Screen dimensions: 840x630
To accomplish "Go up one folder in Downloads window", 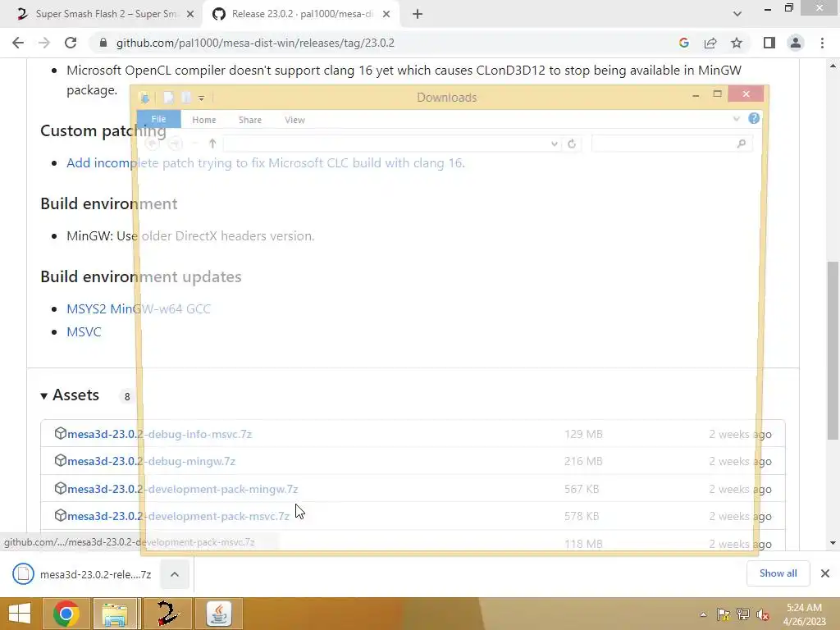I will click(212, 144).
